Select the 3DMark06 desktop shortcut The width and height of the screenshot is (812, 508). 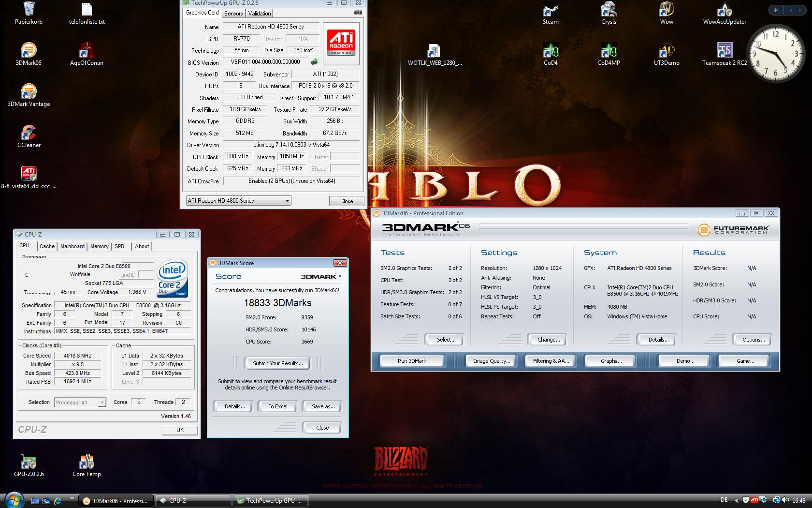click(29, 54)
